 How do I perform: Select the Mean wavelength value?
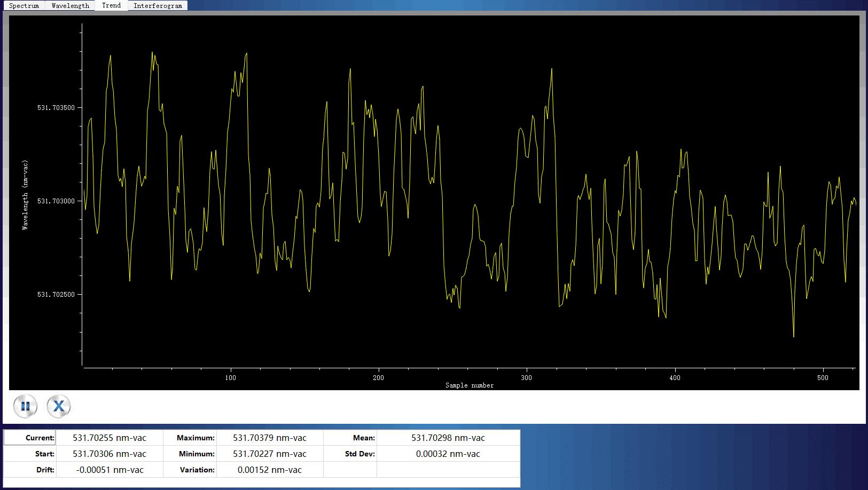448,438
